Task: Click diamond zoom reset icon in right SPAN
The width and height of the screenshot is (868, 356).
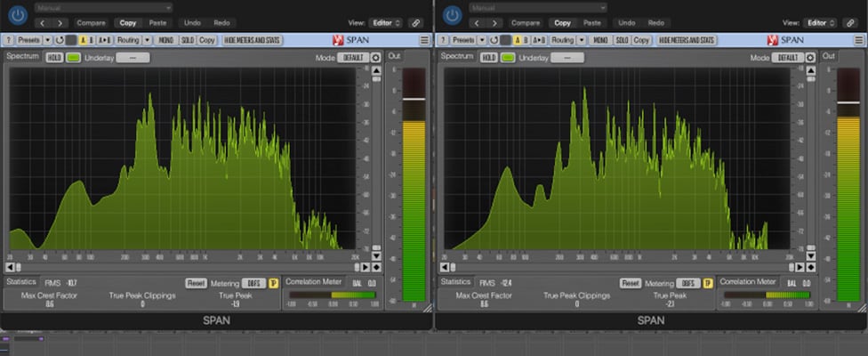Action: (811, 267)
